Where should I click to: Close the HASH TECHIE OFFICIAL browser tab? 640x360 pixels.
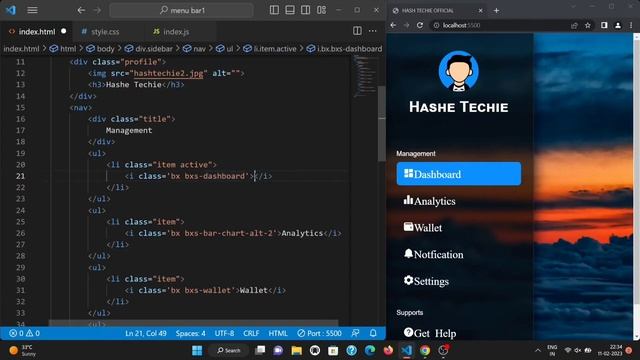pos(480,10)
